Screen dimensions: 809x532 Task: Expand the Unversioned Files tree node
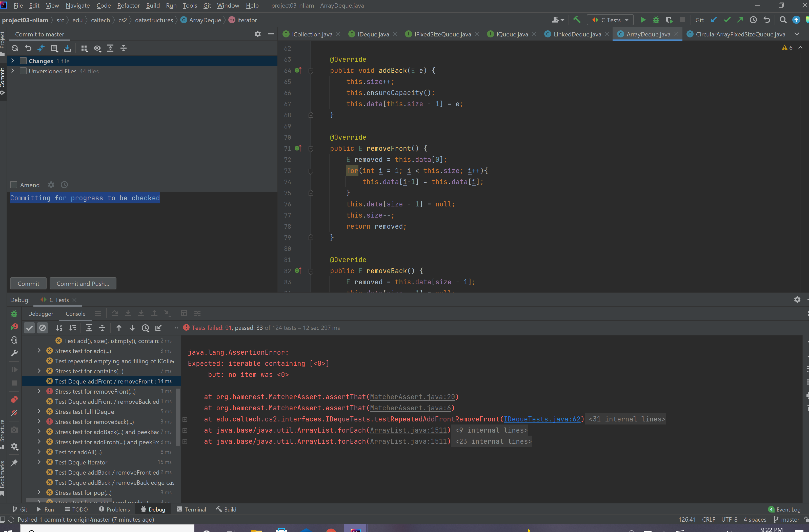pyautogui.click(x=13, y=71)
